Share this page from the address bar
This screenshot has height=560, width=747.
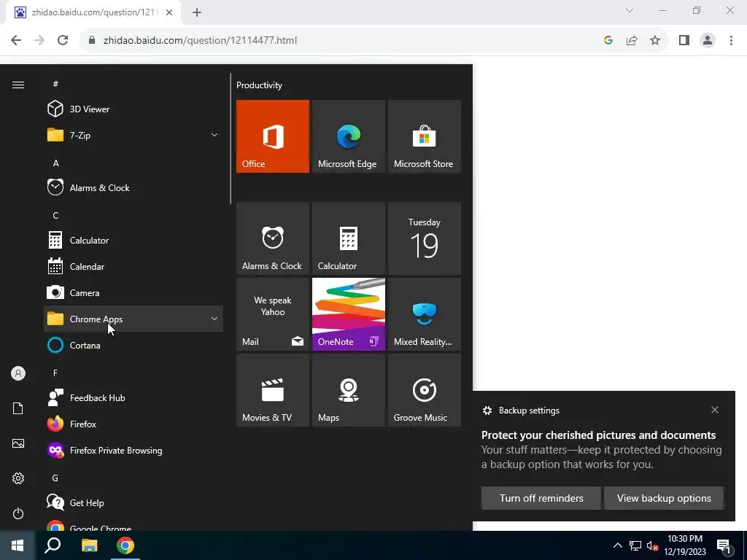(632, 40)
